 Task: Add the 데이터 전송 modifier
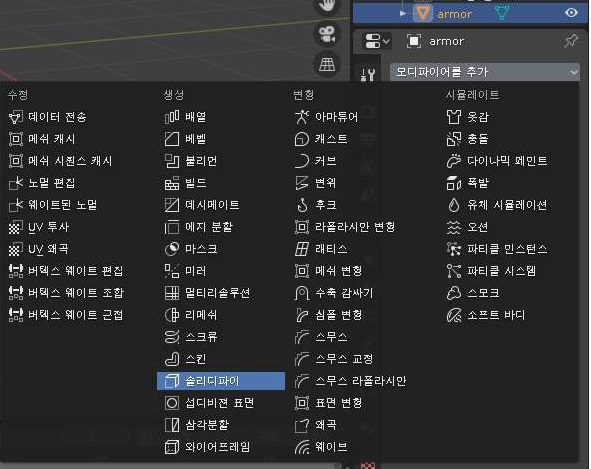[47, 117]
